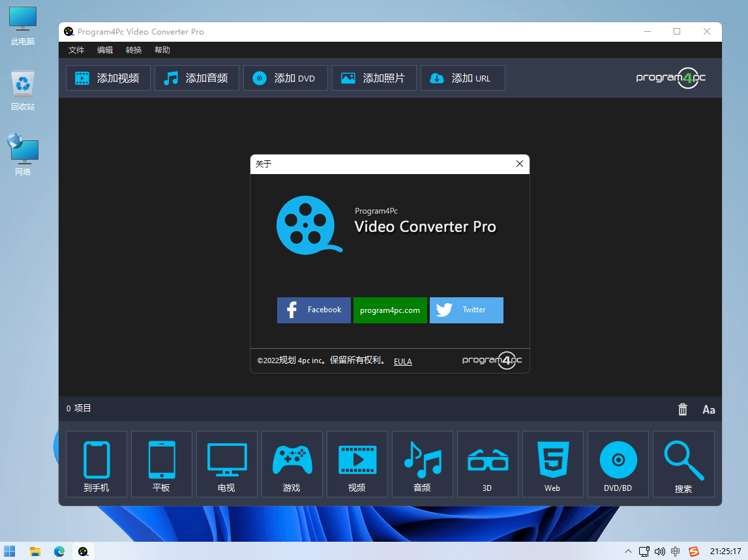Click the trash can delete icon
The image size is (748, 560).
683,409
